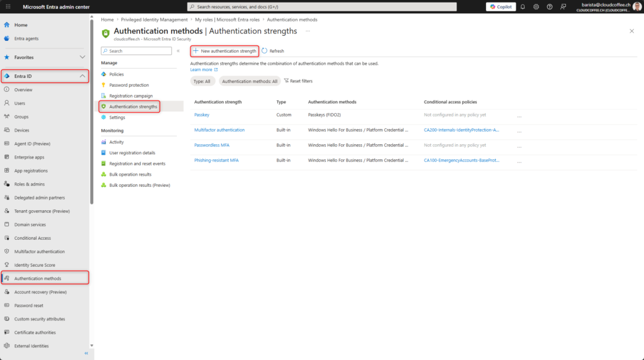
Task: Click New authentication strength button
Action: pyautogui.click(x=225, y=51)
